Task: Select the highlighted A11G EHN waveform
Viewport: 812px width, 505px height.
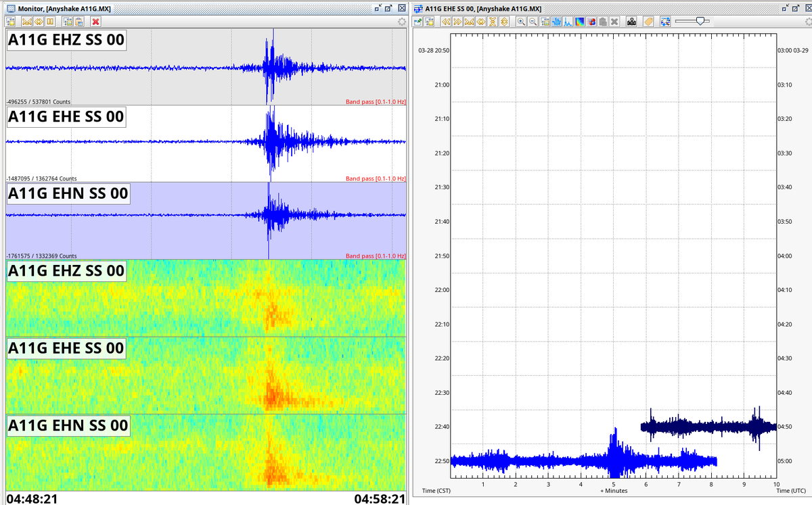Action: click(x=206, y=220)
